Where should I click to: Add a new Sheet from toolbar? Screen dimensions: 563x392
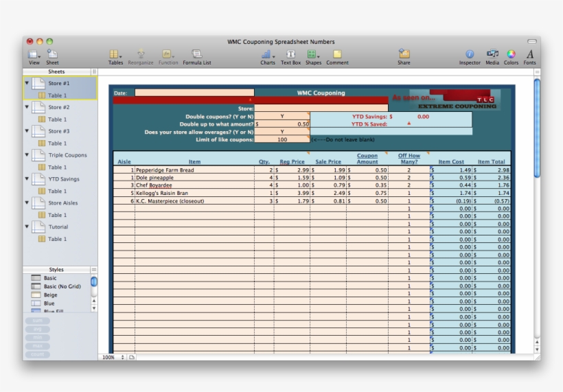tap(52, 57)
